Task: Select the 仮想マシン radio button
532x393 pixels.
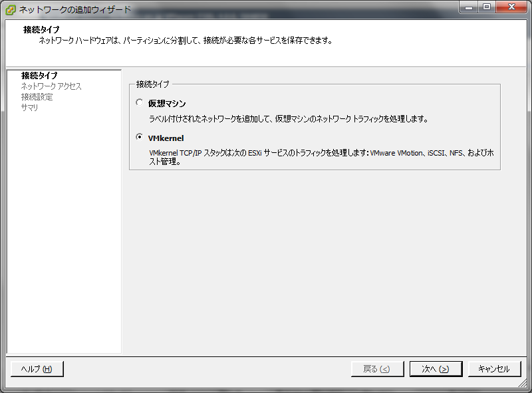Action: pyautogui.click(x=139, y=102)
